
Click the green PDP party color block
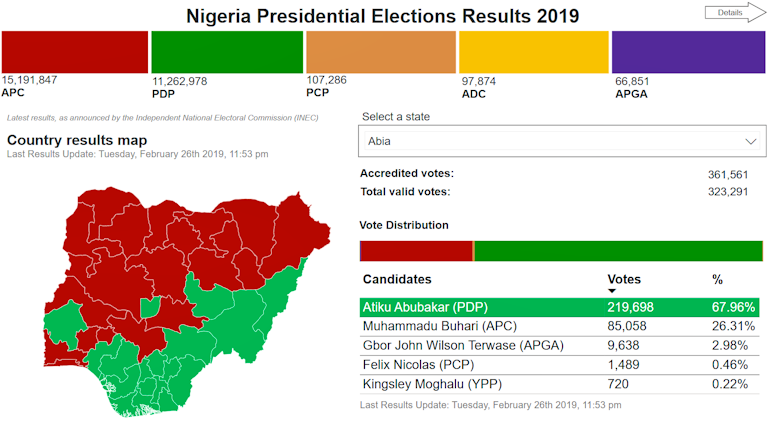[226, 52]
